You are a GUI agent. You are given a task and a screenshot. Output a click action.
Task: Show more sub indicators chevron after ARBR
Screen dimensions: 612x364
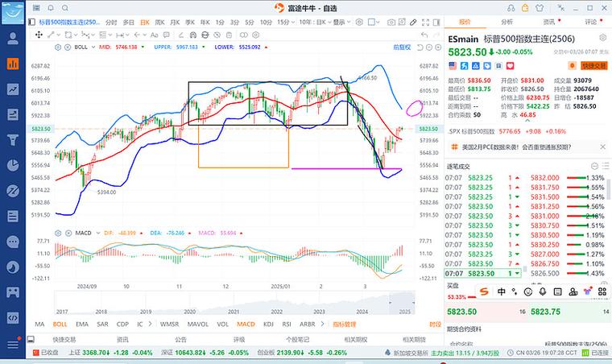coord(322,324)
